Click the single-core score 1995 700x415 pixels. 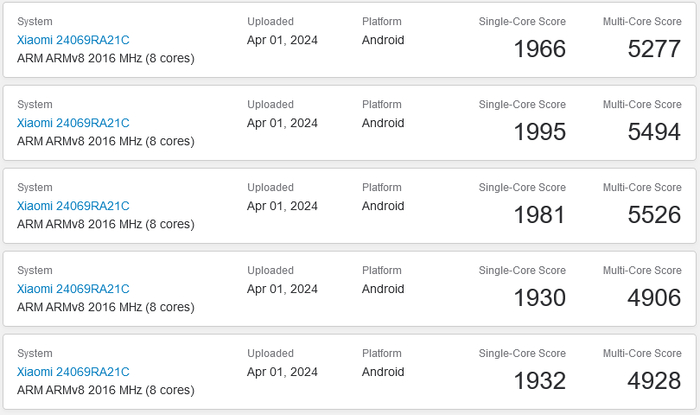coord(539,132)
